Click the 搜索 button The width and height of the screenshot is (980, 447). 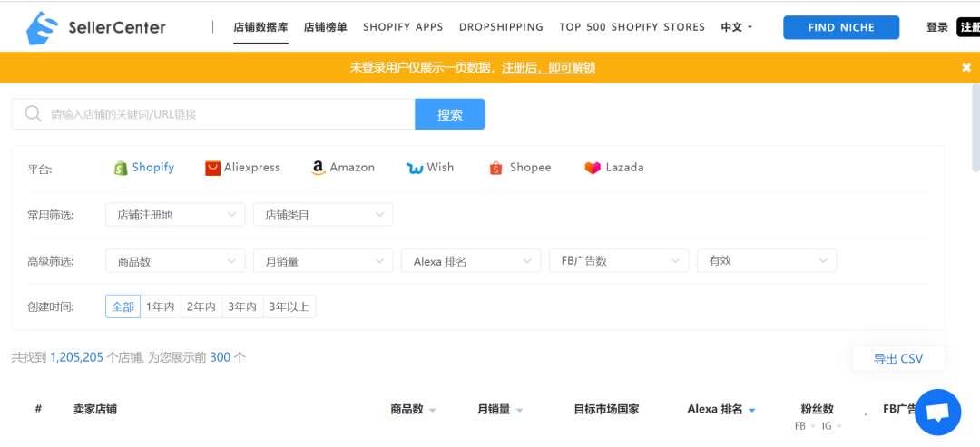point(450,114)
